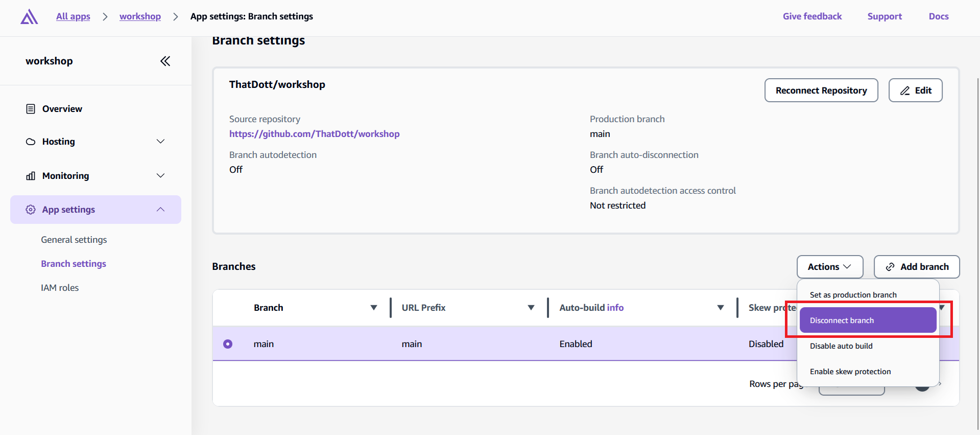
Task: Click the Disabled skew protection cell
Action: pyautogui.click(x=766, y=344)
